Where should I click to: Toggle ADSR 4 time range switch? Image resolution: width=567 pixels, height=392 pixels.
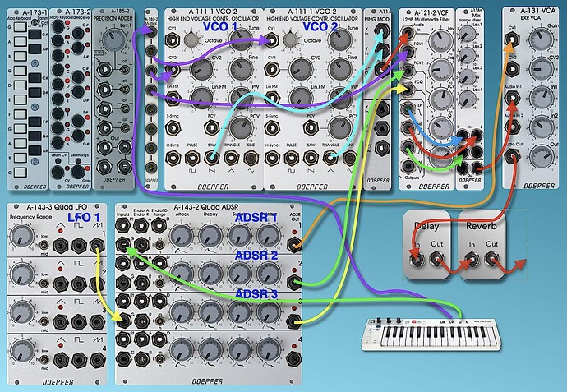[159, 359]
